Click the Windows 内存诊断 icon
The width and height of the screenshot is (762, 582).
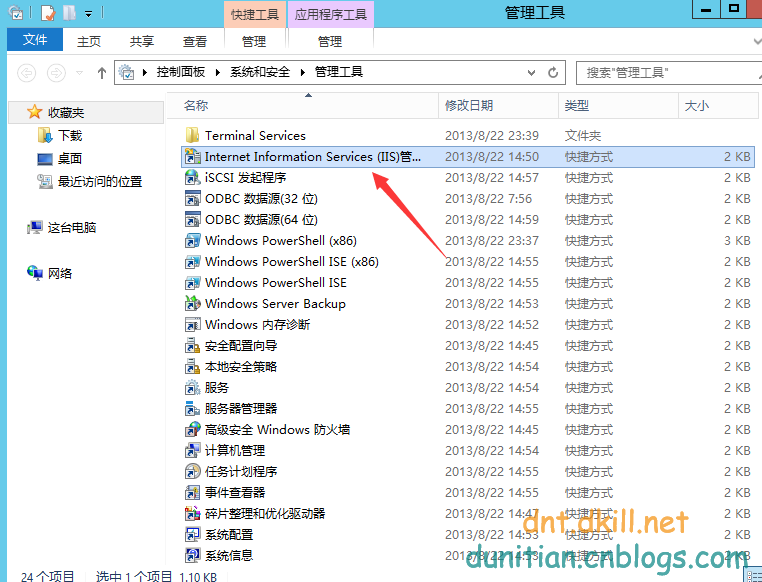point(192,324)
